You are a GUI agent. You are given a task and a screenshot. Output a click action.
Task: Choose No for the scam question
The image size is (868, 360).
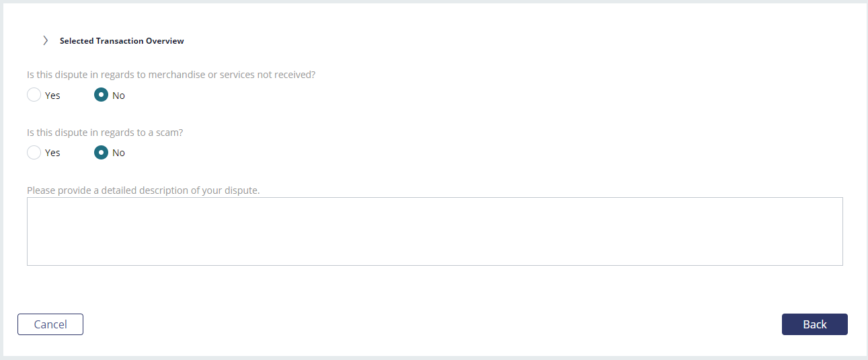tap(101, 152)
